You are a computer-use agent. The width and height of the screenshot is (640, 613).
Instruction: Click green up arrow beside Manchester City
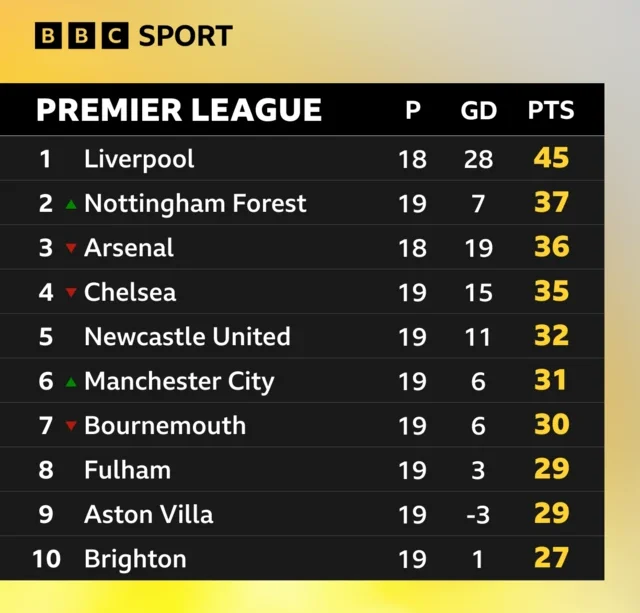[71, 381]
